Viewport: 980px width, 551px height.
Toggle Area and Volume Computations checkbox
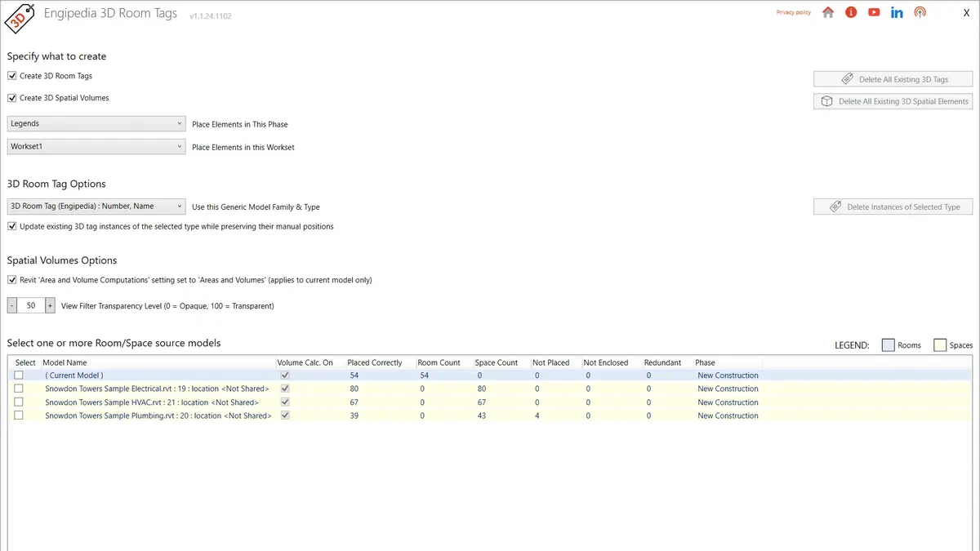coord(12,280)
